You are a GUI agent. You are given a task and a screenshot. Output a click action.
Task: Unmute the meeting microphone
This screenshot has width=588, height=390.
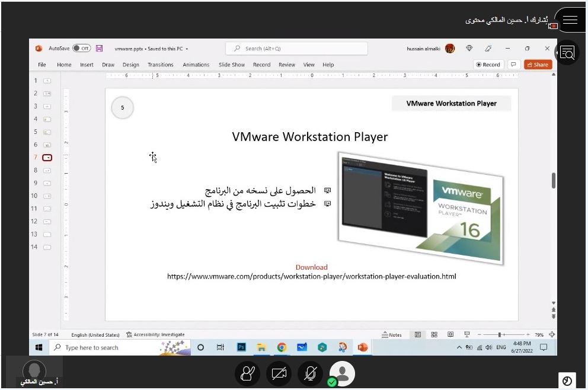click(x=310, y=374)
